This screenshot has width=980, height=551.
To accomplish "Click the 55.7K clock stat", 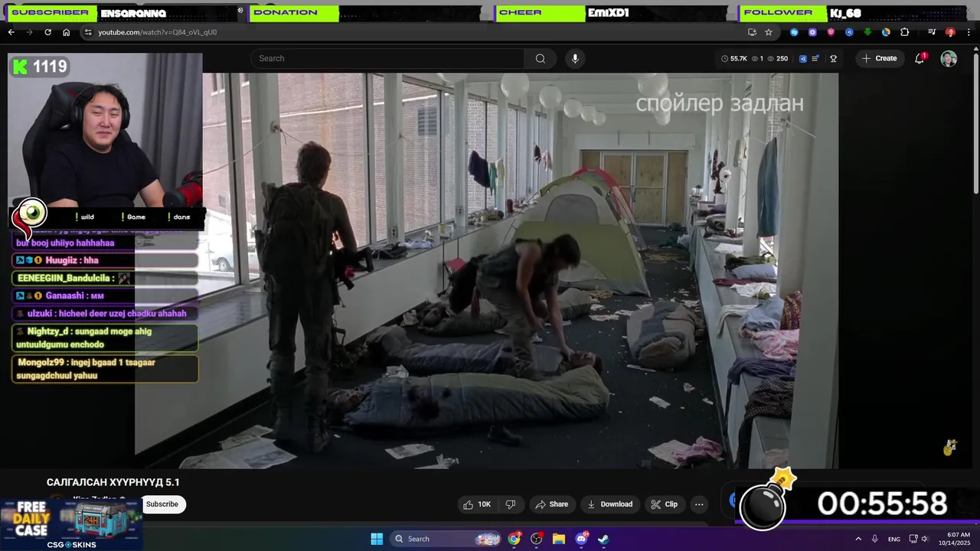I will tap(733, 58).
